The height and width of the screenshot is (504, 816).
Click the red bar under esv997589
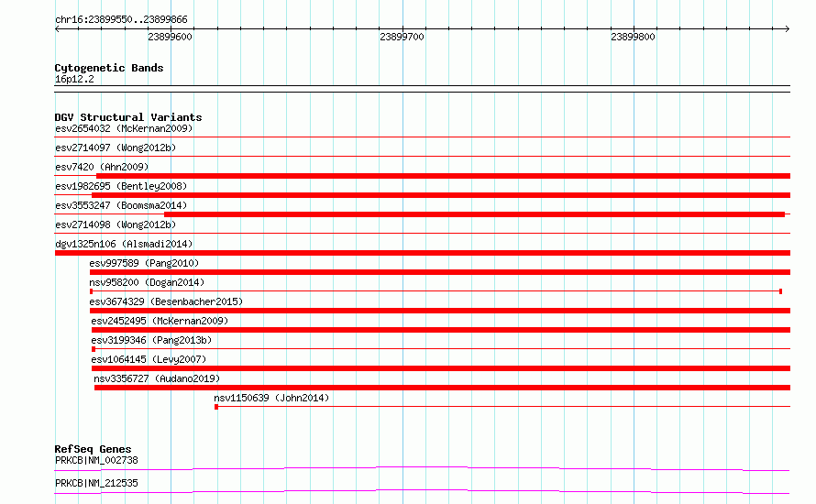(x=440, y=272)
